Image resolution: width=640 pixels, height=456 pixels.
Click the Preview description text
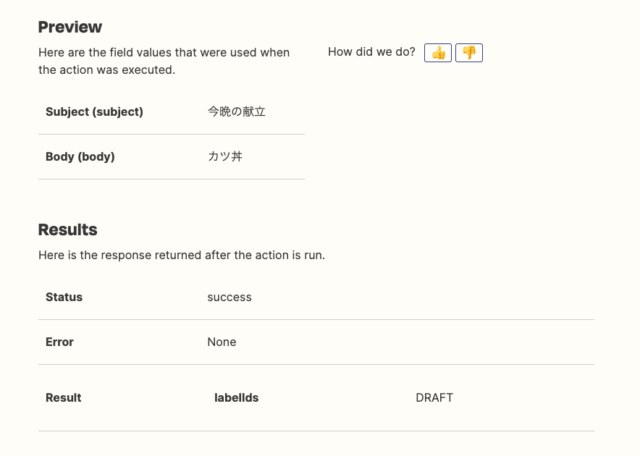164,61
